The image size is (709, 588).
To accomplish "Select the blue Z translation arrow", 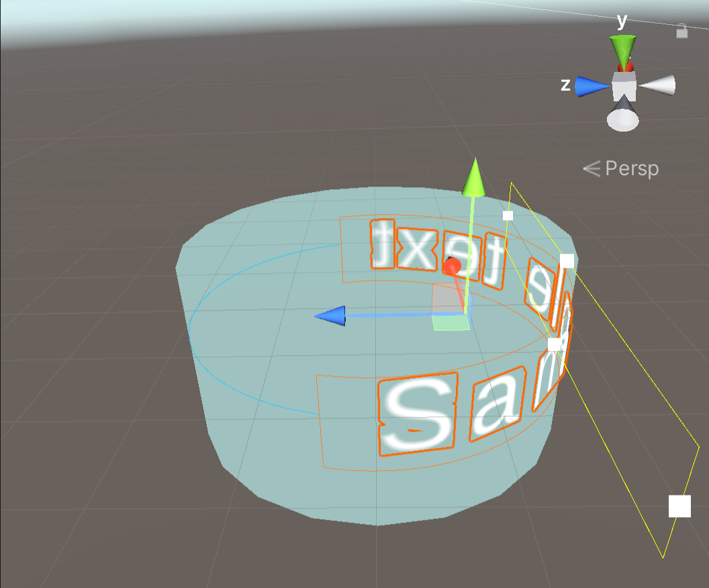I will [x=332, y=315].
